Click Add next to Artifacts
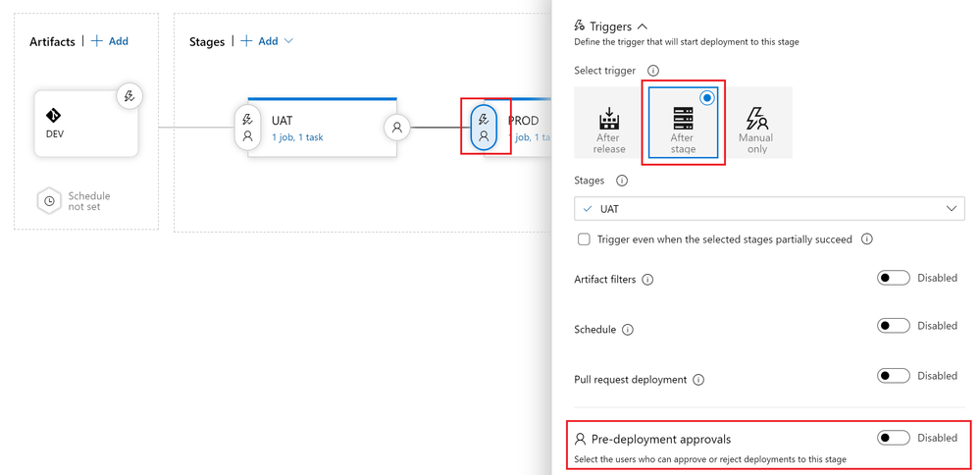The image size is (980, 475). 110,41
